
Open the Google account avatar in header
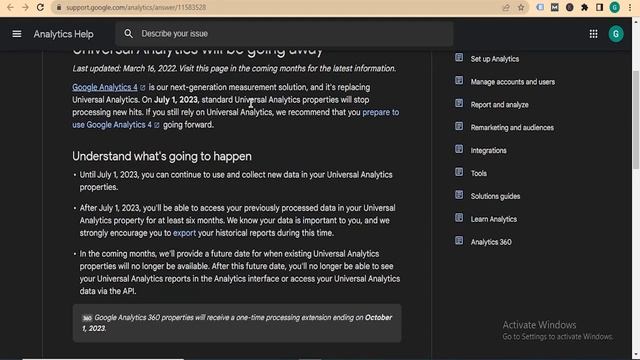[616, 34]
